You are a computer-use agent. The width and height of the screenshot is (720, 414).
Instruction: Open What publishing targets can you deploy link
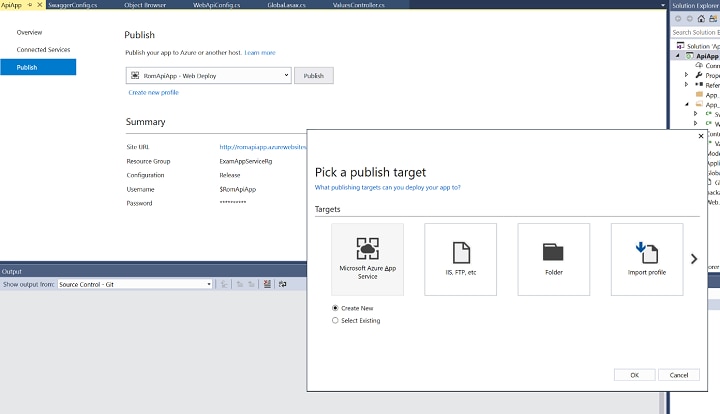point(388,187)
